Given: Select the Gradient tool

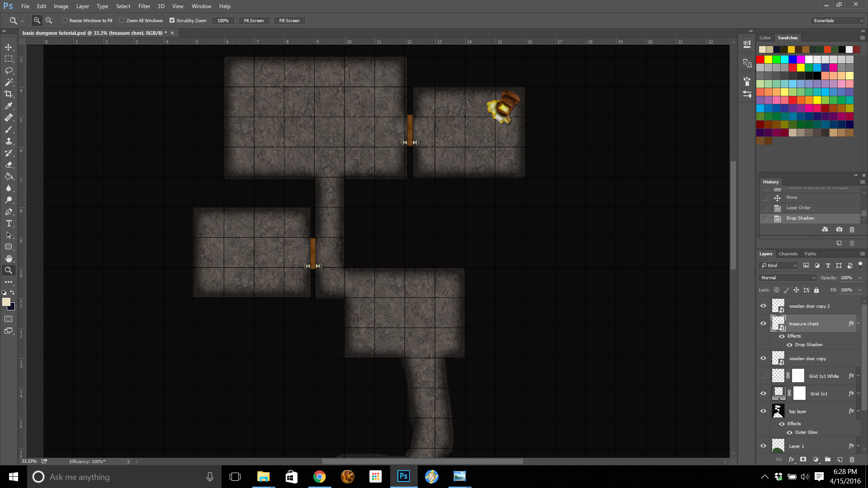Looking at the screenshot, I should pos(8,176).
